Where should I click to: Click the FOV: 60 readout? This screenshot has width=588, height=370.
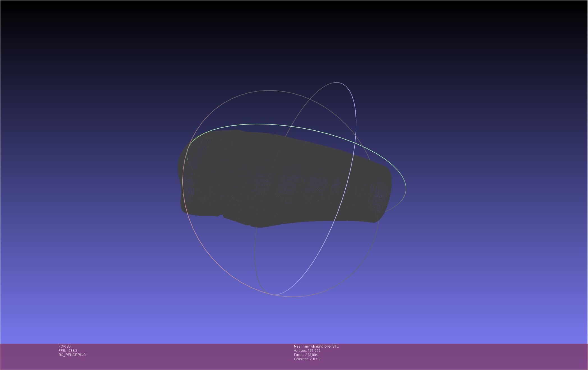pos(65,346)
